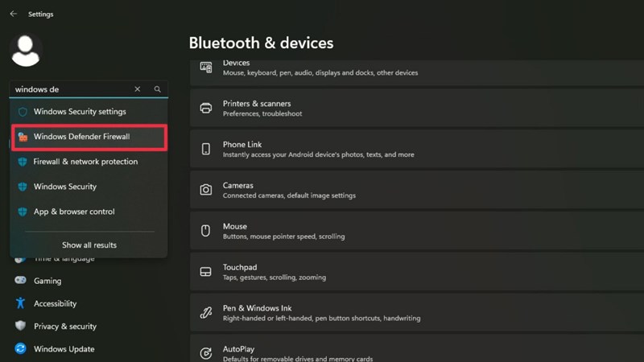Open AutoPlay settings

[x=417, y=349]
